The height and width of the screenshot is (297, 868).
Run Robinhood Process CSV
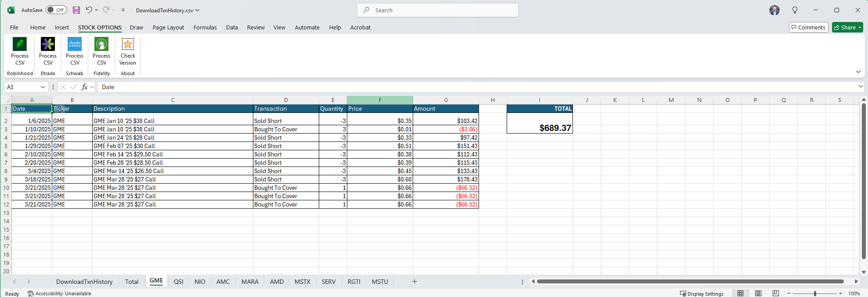click(20, 51)
